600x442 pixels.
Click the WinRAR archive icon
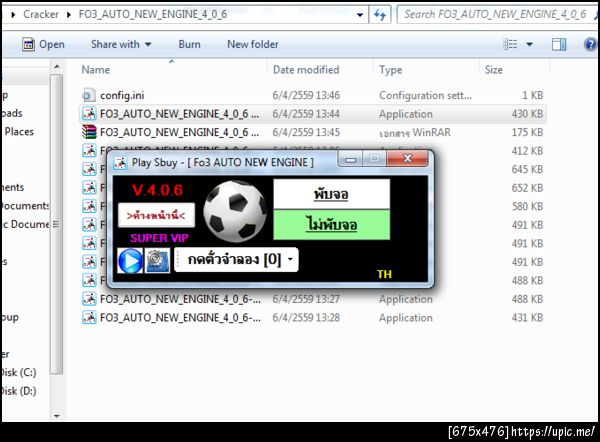pyautogui.click(x=89, y=132)
